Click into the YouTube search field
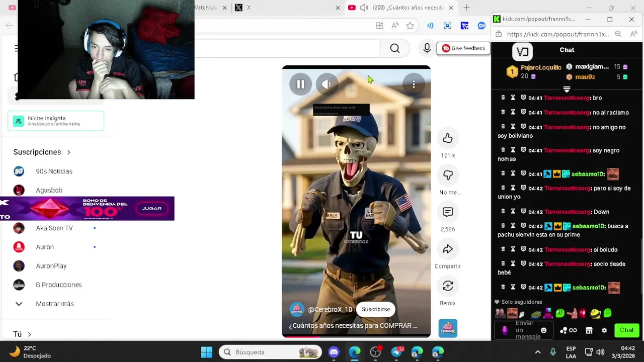Viewport: 644px width, 362px height. (x=287, y=48)
